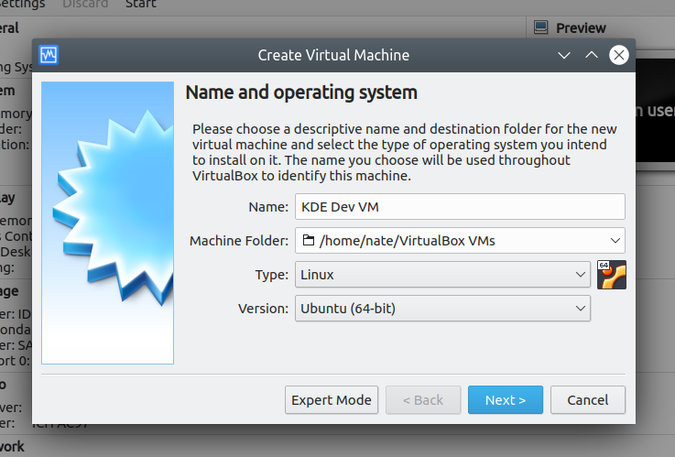Image resolution: width=675 pixels, height=457 pixels.
Task: Click Discard in the main toolbar
Action: point(85,4)
